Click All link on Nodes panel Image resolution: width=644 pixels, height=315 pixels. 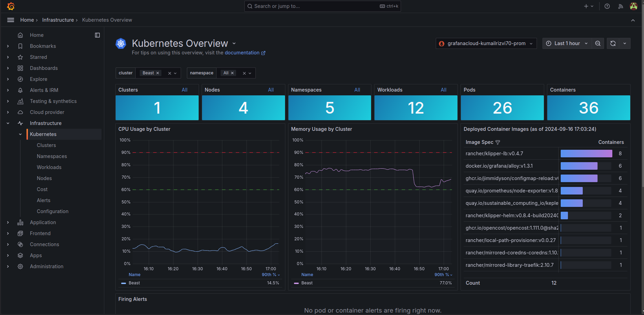pyautogui.click(x=271, y=90)
